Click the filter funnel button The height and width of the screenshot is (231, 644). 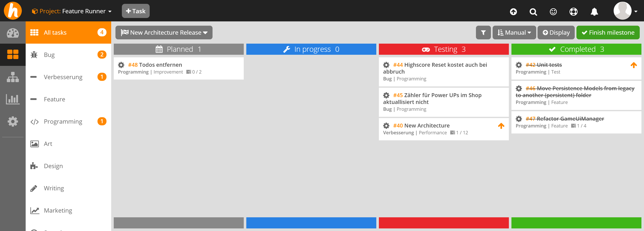[x=483, y=33]
